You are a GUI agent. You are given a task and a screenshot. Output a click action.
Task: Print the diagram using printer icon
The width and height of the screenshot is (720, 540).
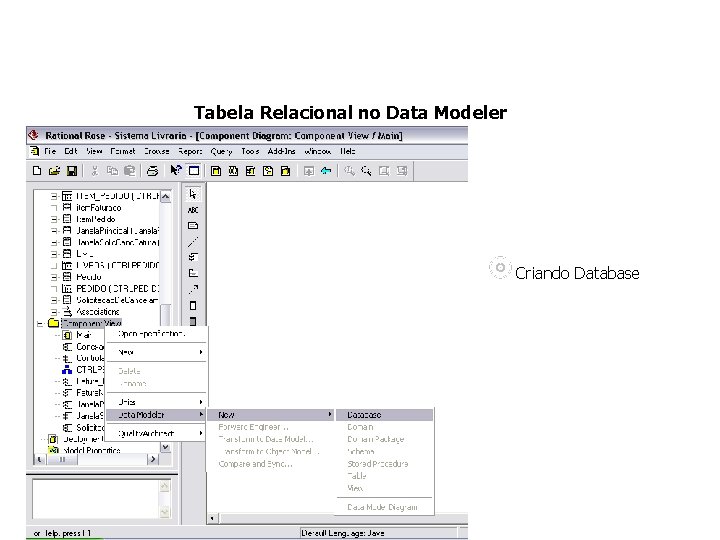(x=152, y=171)
